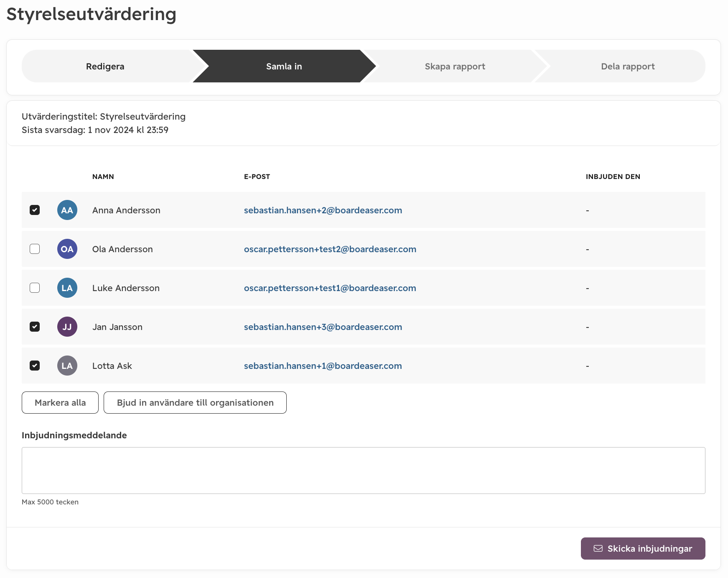The width and height of the screenshot is (728, 578).
Task: Click the OA avatar for Ola Andersson
Action: pos(67,249)
